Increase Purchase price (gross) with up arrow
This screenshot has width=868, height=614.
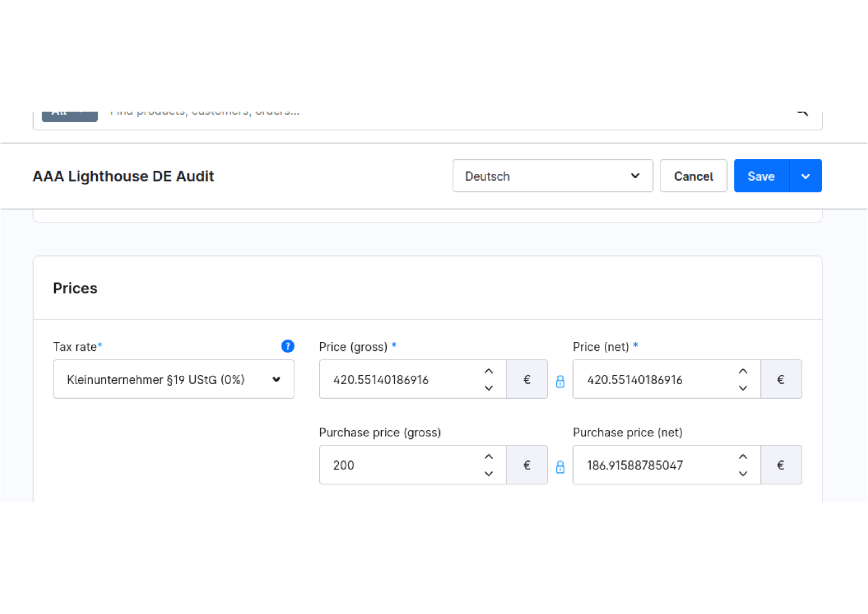pyautogui.click(x=488, y=457)
